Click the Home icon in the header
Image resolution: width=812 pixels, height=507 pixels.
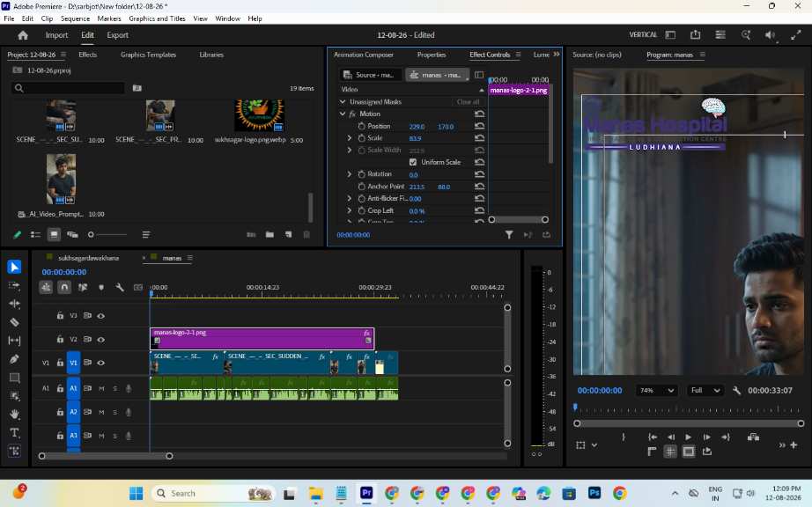pyautogui.click(x=23, y=35)
